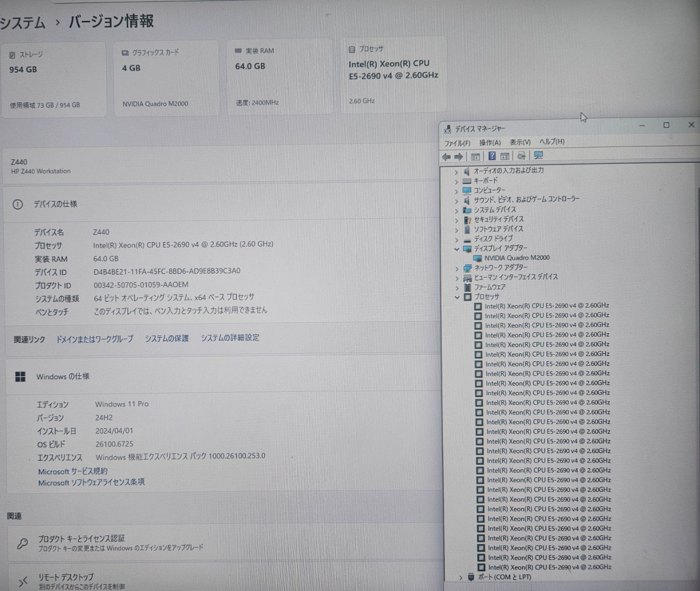
Task: Click the Forward navigation arrow in Device Manager
Action: (x=458, y=155)
